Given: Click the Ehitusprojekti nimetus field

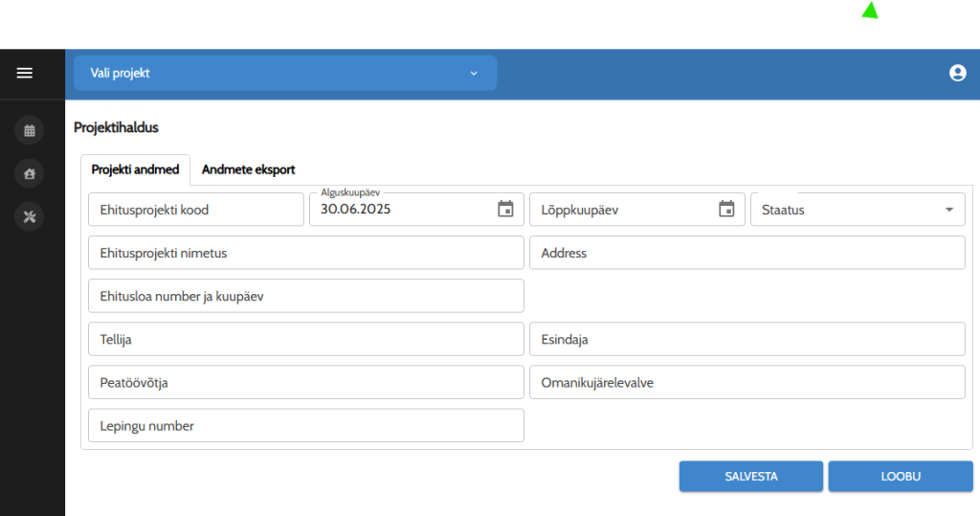Looking at the screenshot, I should point(305,254).
